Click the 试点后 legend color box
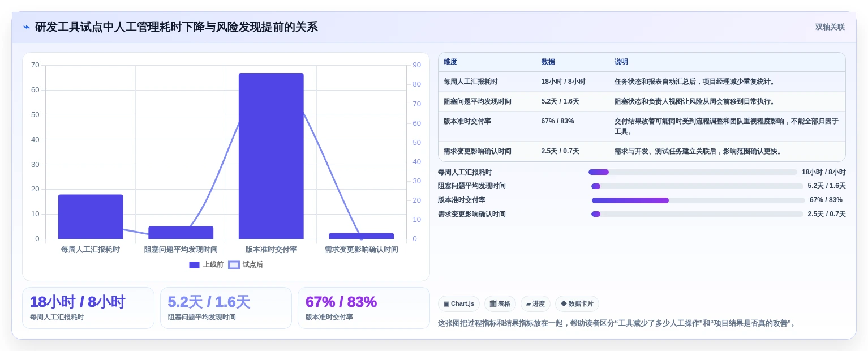This screenshot has height=351, width=868. (234, 265)
